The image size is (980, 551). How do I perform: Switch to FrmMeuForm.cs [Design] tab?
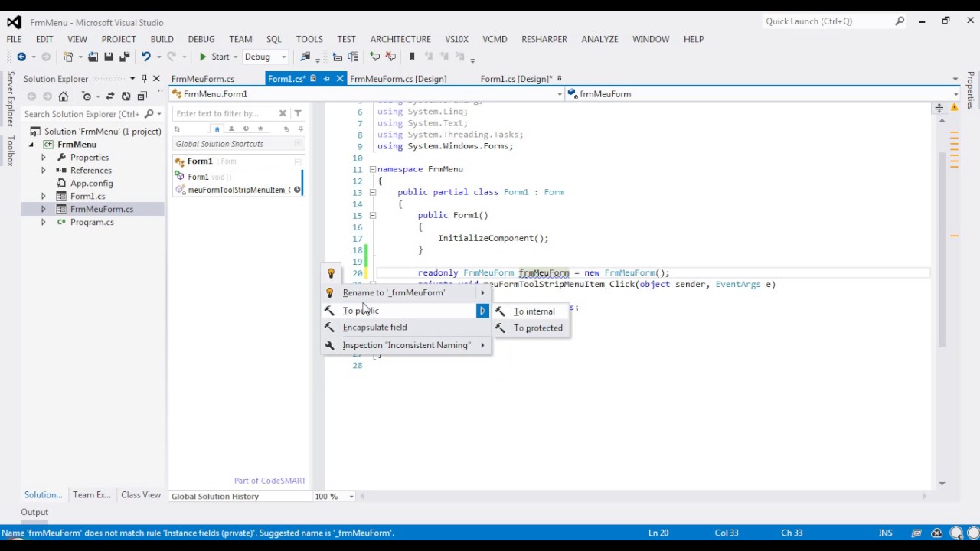[x=398, y=79]
